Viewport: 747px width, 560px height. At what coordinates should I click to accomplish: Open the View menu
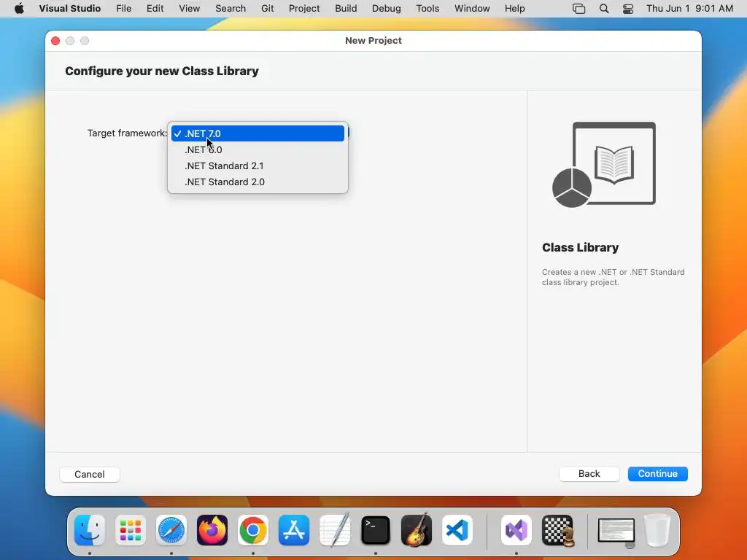(x=189, y=9)
